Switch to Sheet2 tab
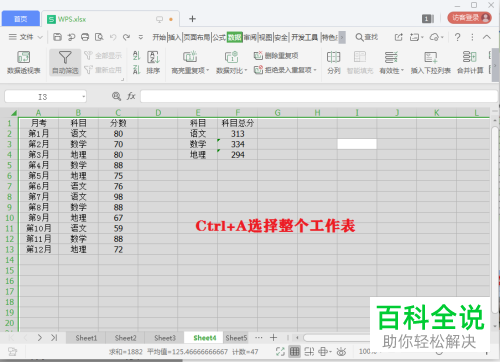This screenshot has width=500, height=362. (125, 338)
